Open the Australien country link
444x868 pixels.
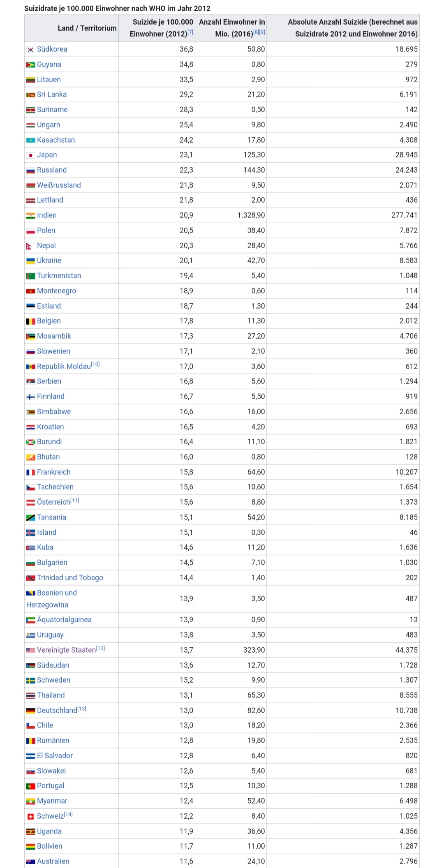point(53,861)
